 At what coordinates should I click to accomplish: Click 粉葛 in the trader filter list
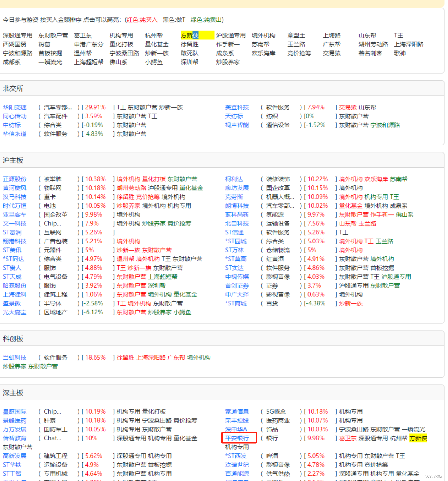click(x=44, y=44)
